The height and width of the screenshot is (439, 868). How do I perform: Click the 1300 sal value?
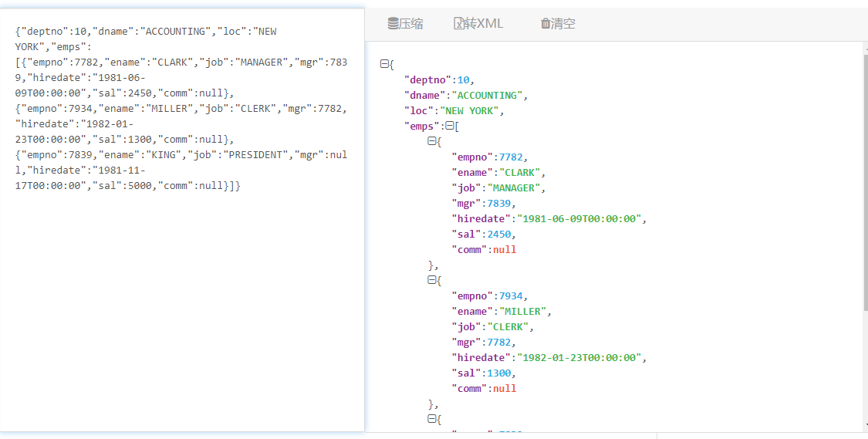point(498,373)
